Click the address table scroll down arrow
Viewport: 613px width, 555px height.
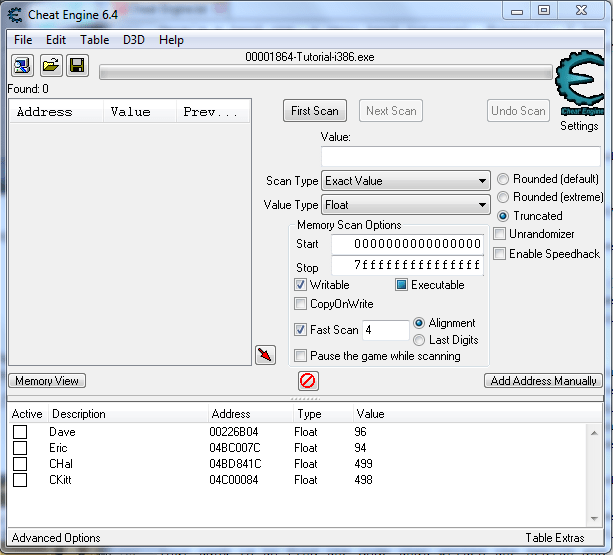pyautogui.click(x=594, y=519)
